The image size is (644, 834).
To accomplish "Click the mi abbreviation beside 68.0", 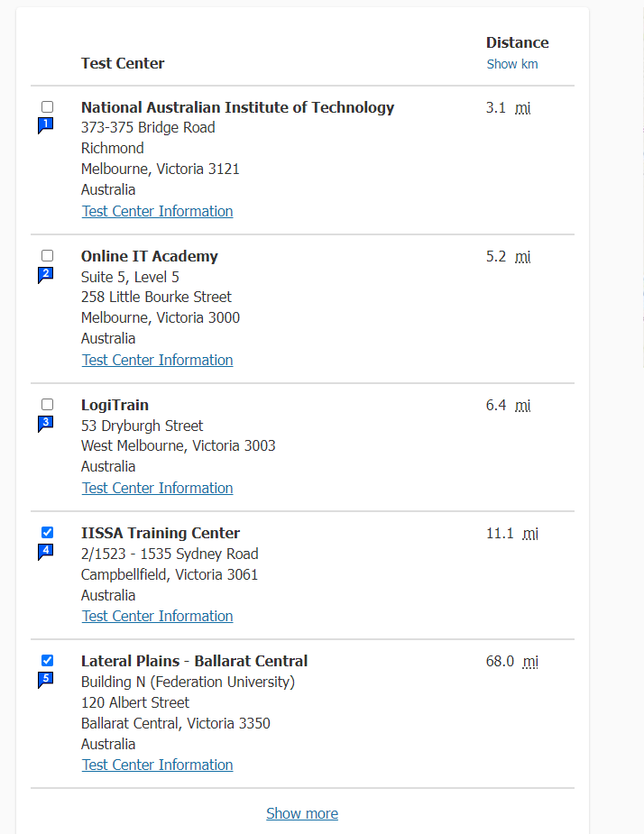I will pyautogui.click(x=530, y=662).
